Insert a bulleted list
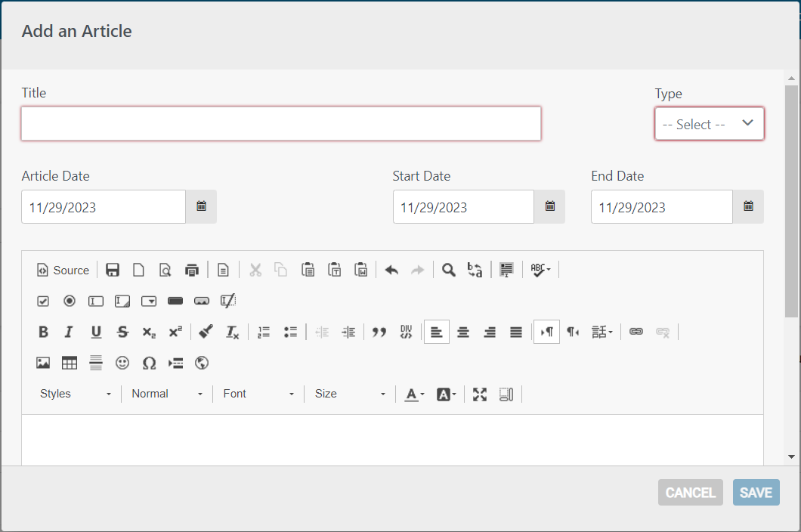This screenshot has width=801, height=532. (x=290, y=332)
